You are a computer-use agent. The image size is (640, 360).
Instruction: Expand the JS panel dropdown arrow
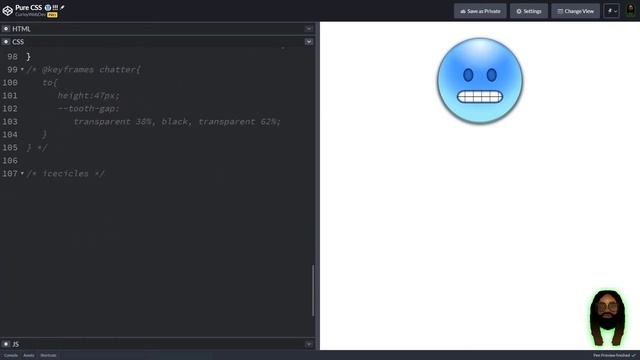pos(309,344)
